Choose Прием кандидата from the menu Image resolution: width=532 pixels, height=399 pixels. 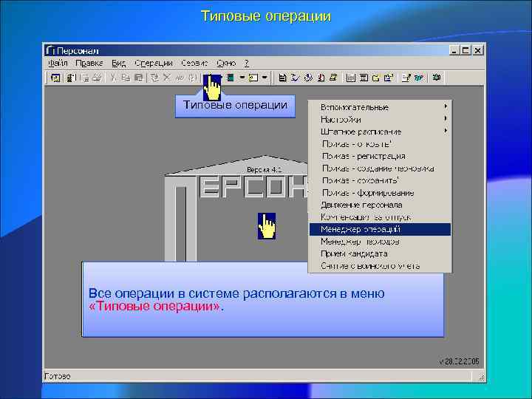click(381, 253)
